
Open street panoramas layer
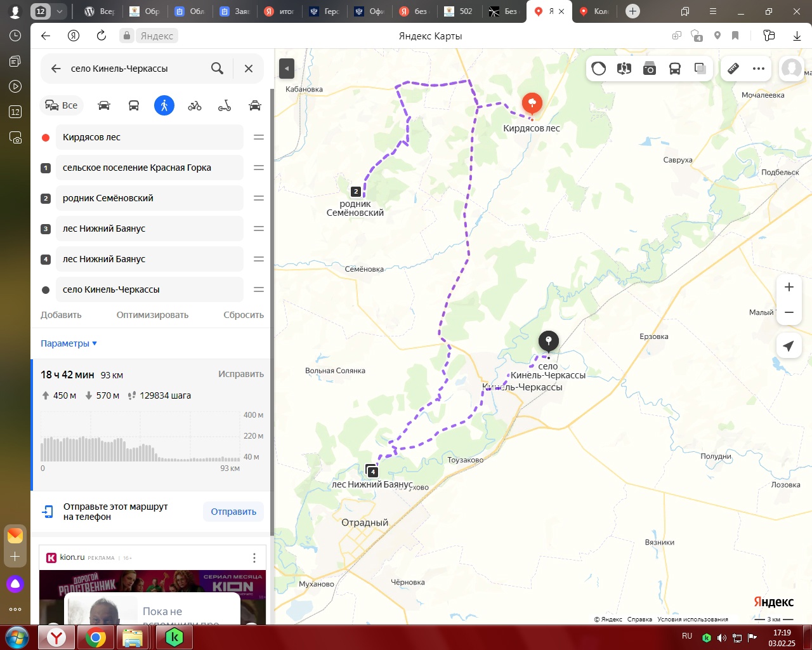(x=624, y=69)
